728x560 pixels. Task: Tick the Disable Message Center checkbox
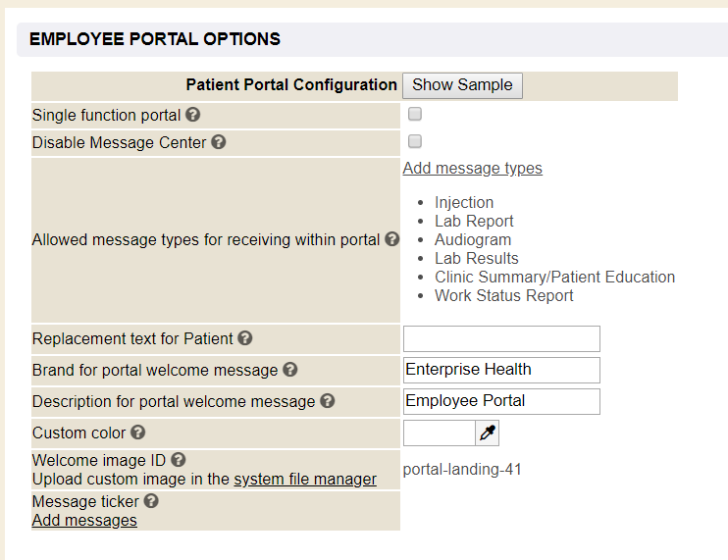[x=415, y=142]
